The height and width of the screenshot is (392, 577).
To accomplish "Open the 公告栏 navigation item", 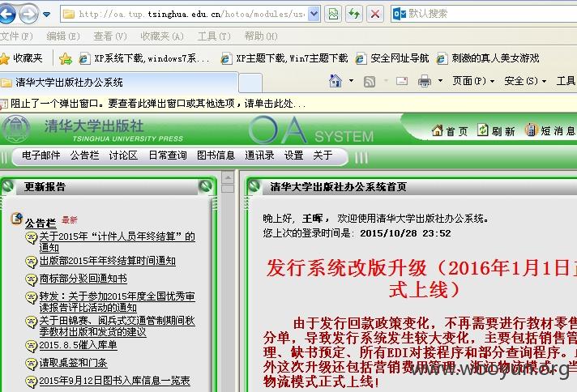I will point(84,156).
